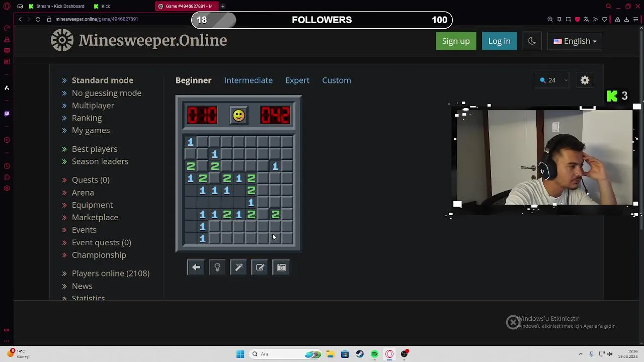Close the Windows activation watermark X
This screenshot has width=644, height=362.
coord(513,322)
